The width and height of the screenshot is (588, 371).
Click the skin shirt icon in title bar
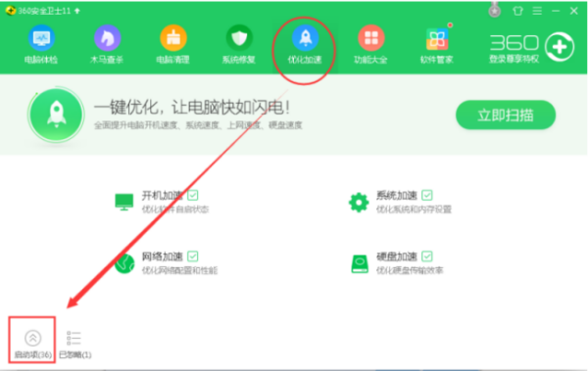point(517,11)
